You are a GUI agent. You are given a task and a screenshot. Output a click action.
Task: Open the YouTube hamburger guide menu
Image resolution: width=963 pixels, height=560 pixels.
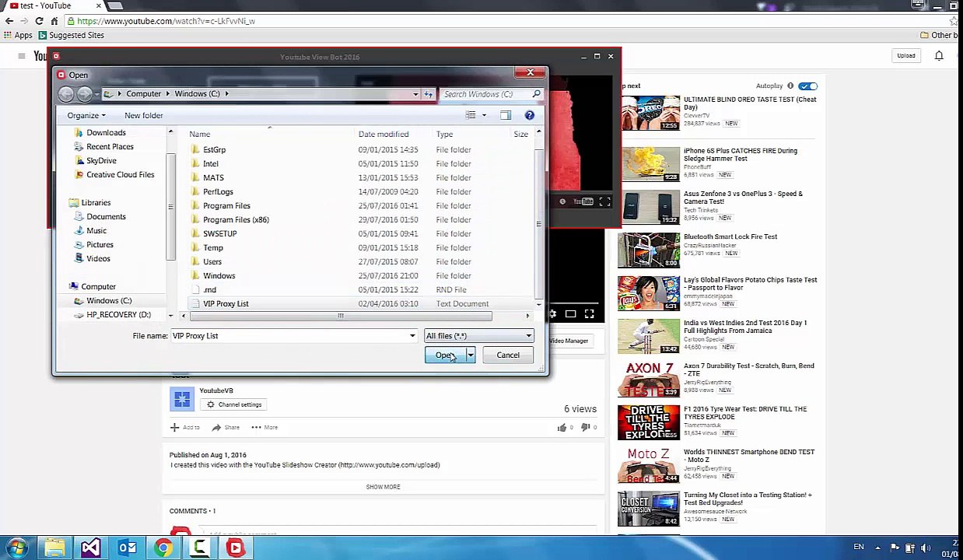(x=22, y=55)
